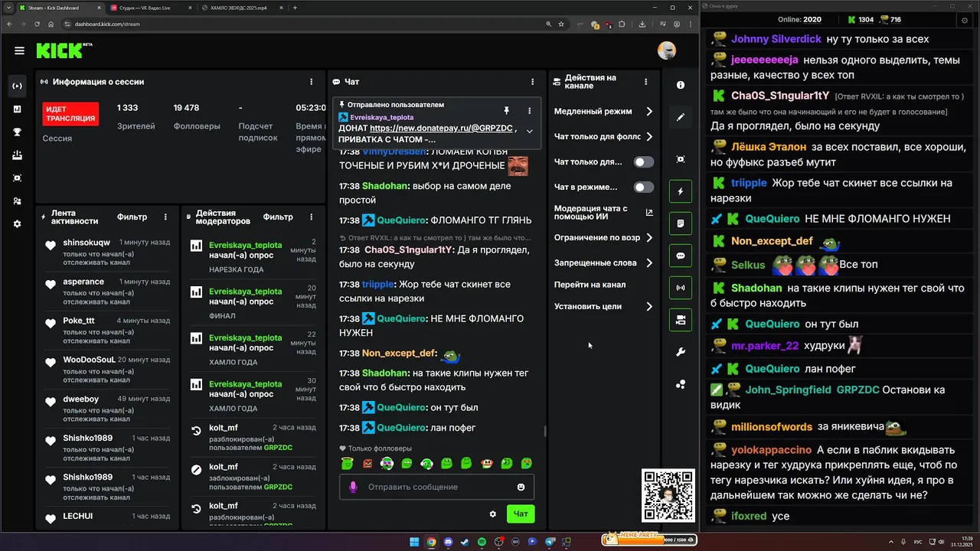
Task: Click 'ИДЕТ ТРАНСЛЯЦИЯ' live badge
Action: (x=70, y=114)
